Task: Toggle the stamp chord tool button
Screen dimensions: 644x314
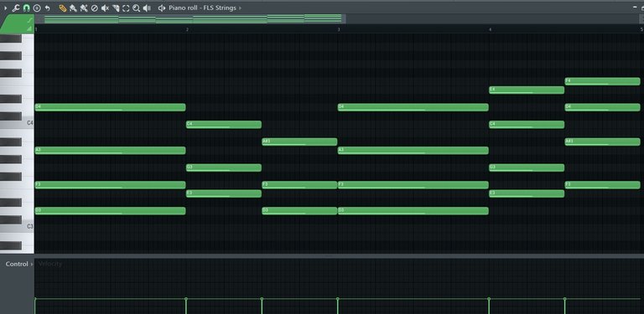Action: coord(37,8)
